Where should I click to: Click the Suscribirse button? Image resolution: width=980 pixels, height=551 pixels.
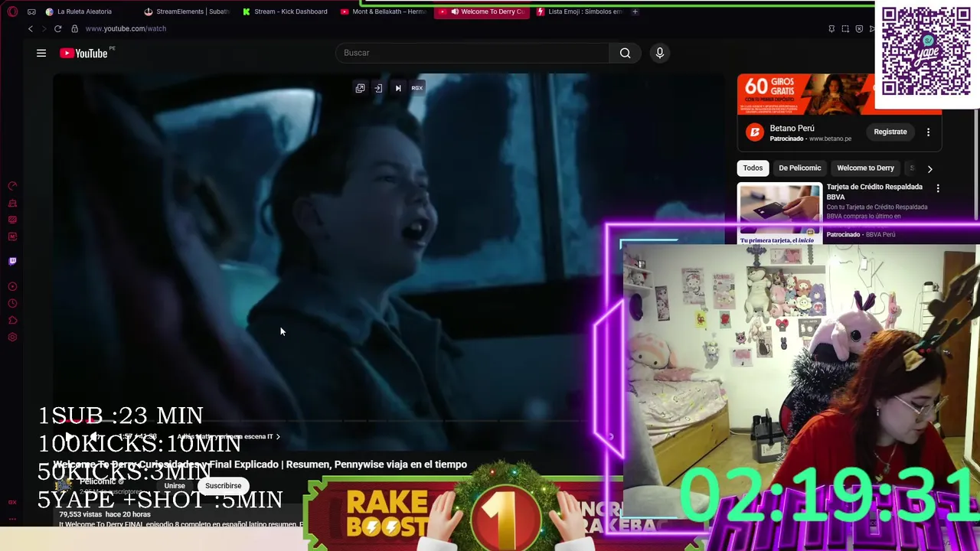(x=223, y=485)
